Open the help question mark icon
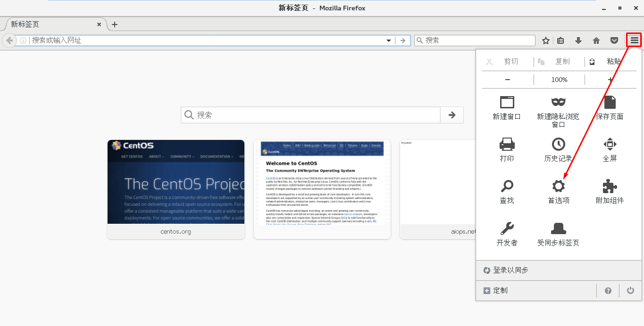This screenshot has height=326, width=644. 608,291
